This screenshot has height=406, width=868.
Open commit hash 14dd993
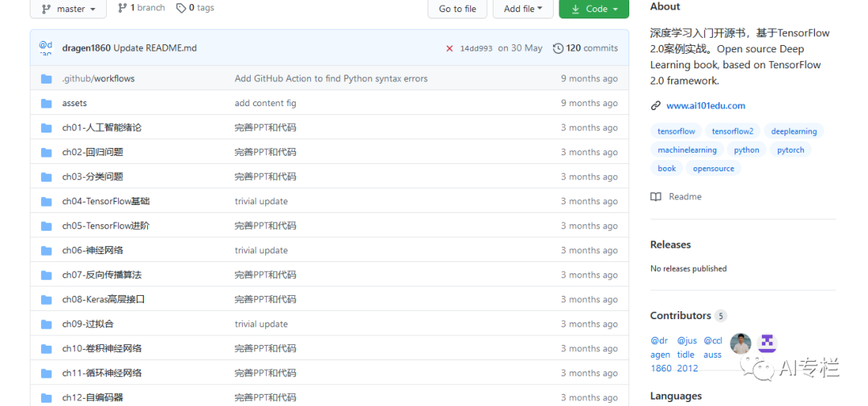(476, 49)
